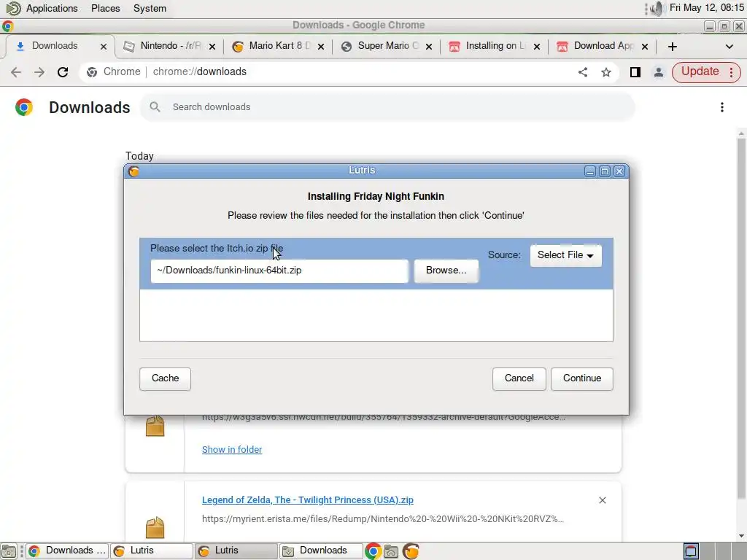Image resolution: width=747 pixels, height=560 pixels.
Task: Toggle Chrome side panel icon
Action: (x=635, y=72)
